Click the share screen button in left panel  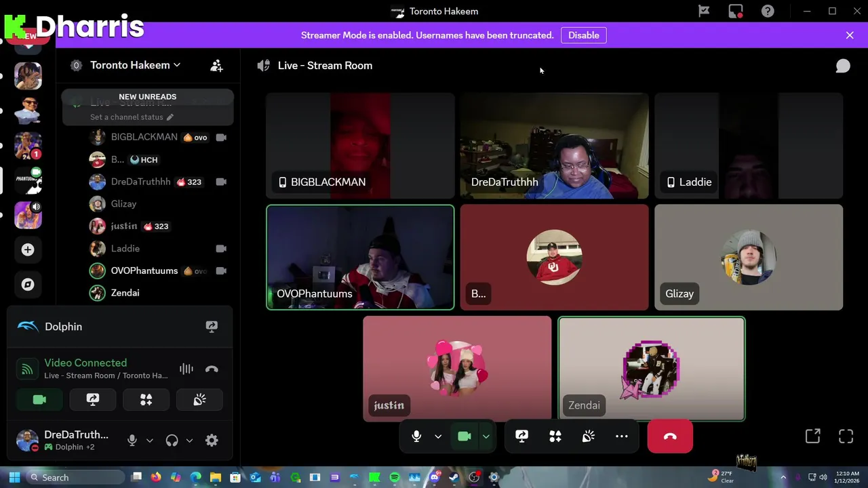coord(93,400)
